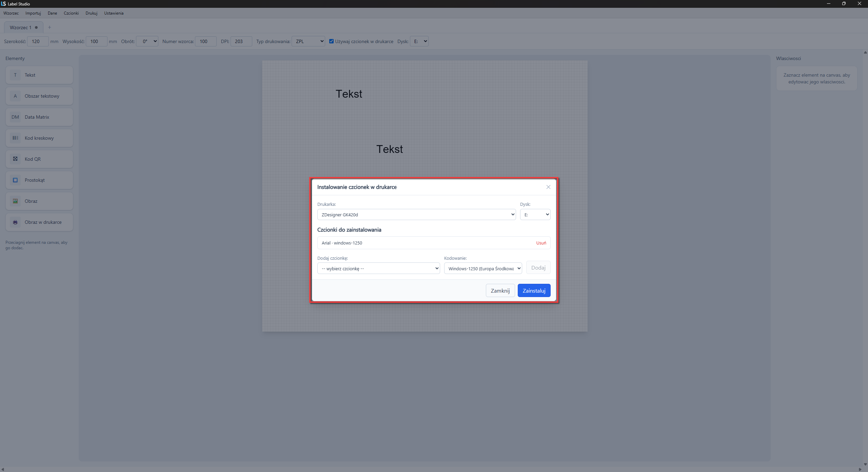
Task: Open the Kodowanie Windows-1250 dropdown
Action: coord(483,269)
